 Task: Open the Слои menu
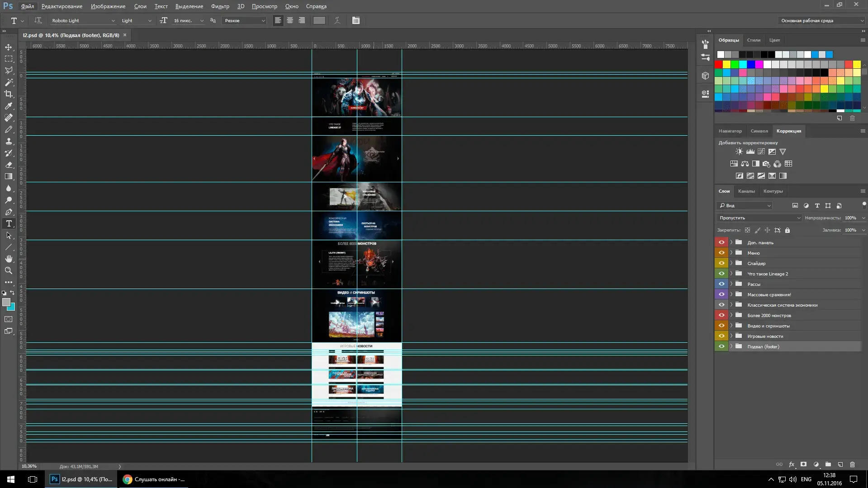[140, 6]
